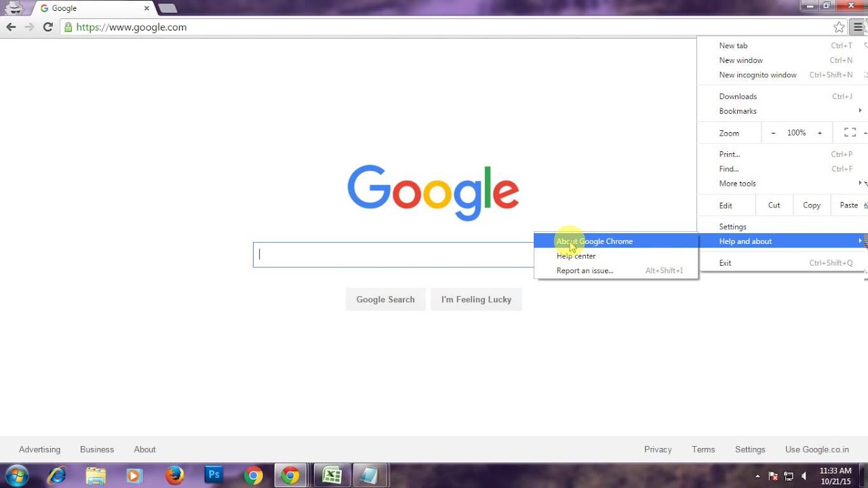Expand the Bookmarks submenu

783,111
